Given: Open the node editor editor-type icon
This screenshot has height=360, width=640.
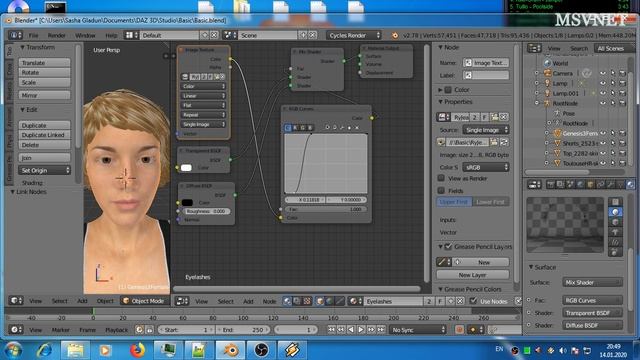Looking at the screenshot, I should pos(182,301).
